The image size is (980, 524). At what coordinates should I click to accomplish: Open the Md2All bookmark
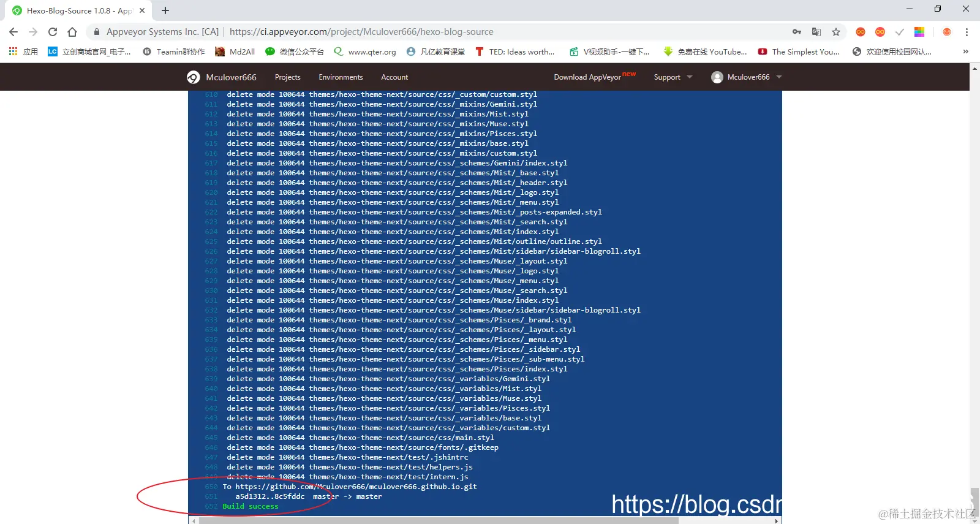(x=235, y=51)
